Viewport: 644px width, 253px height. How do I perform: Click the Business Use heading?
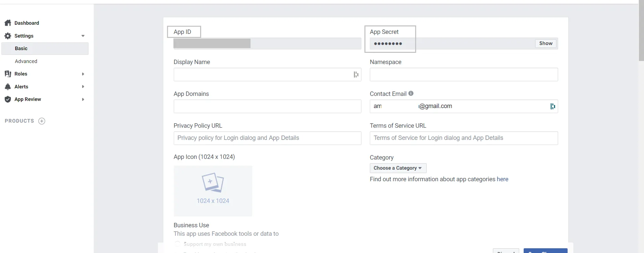click(191, 225)
